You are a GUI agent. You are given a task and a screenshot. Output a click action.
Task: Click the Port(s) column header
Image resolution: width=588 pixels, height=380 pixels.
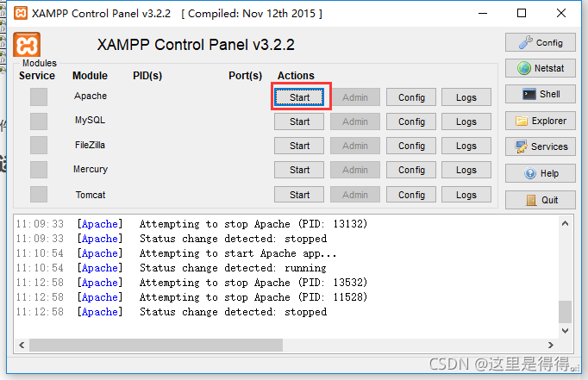point(245,75)
